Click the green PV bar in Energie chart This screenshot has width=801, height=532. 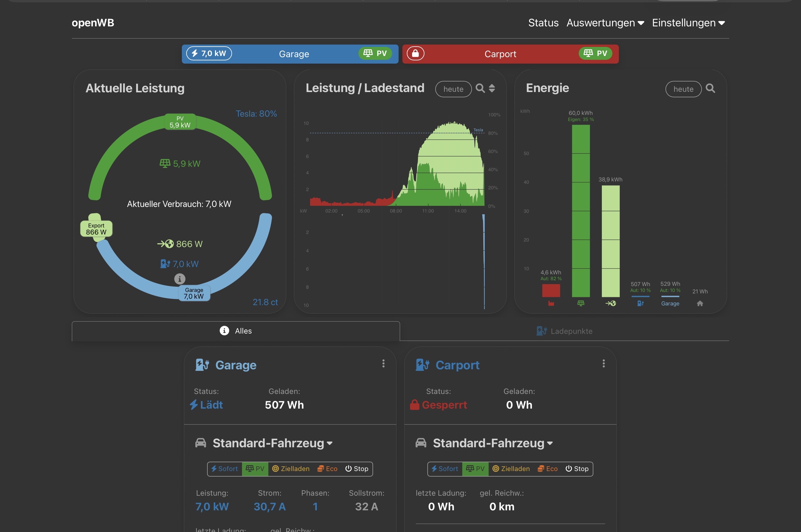pyautogui.click(x=581, y=210)
